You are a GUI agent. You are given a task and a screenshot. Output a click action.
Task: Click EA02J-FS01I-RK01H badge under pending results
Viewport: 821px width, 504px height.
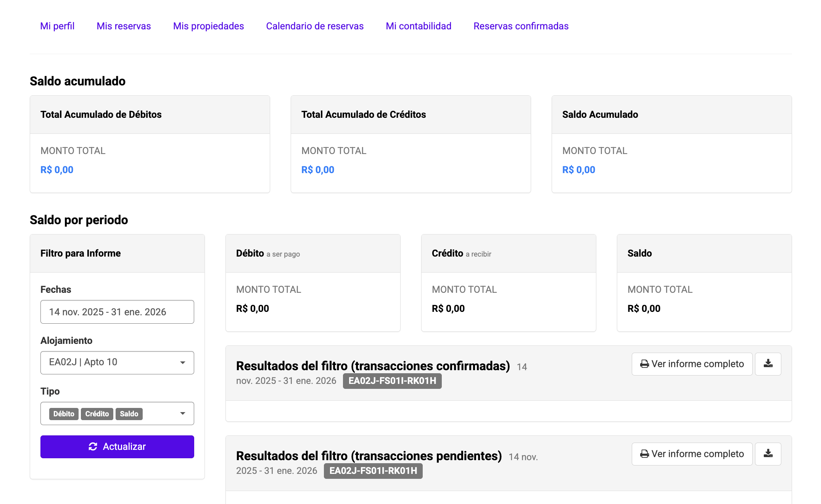point(373,471)
